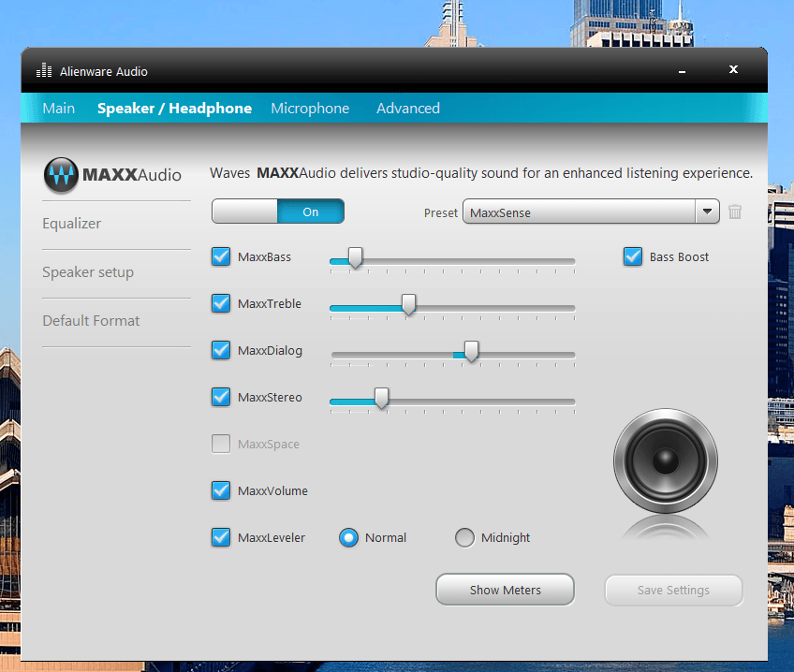Open the Speaker setup section
794x672 pixels.
click(88, 272)
